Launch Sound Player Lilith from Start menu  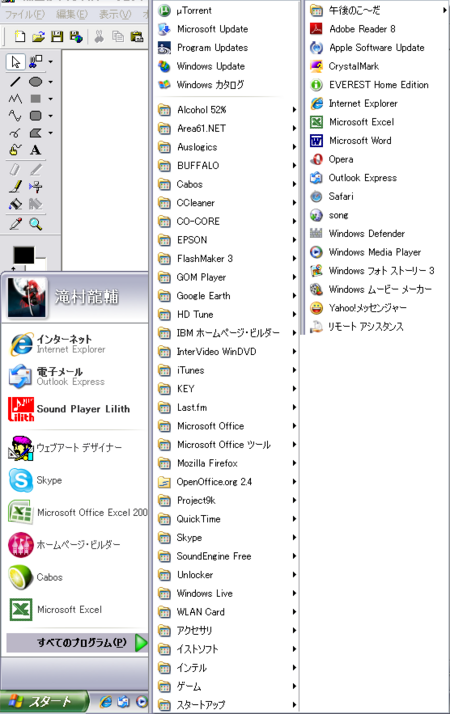(x=75, y=409)
